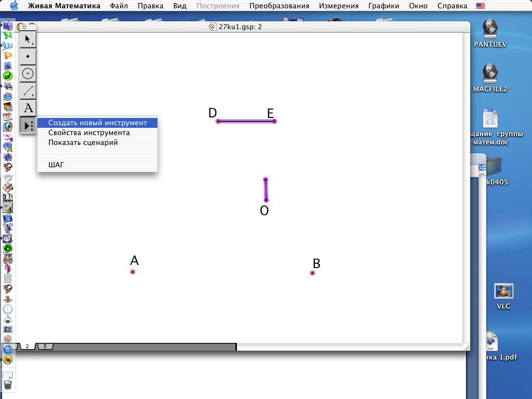This screenshot has height=399, width=532.
Task: Open the Измерения menu
Action: (339, 6)
